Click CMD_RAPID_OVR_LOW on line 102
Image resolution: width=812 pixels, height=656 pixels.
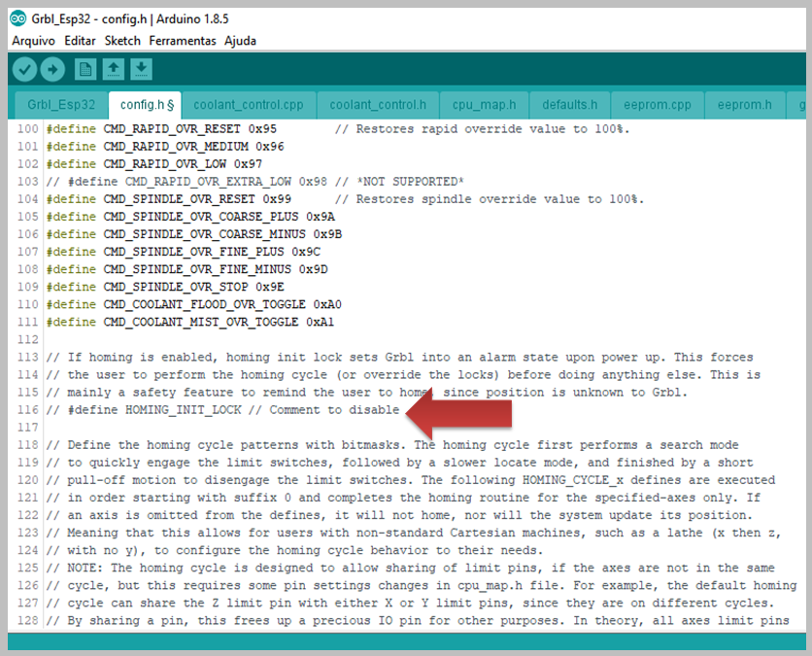click(x=165, y=164)
